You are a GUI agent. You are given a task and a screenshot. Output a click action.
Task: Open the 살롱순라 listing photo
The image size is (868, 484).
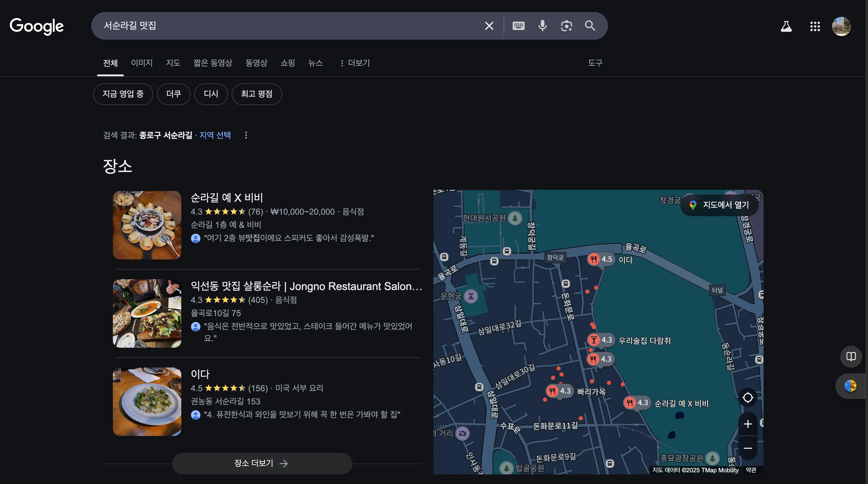tap(147, 313)
